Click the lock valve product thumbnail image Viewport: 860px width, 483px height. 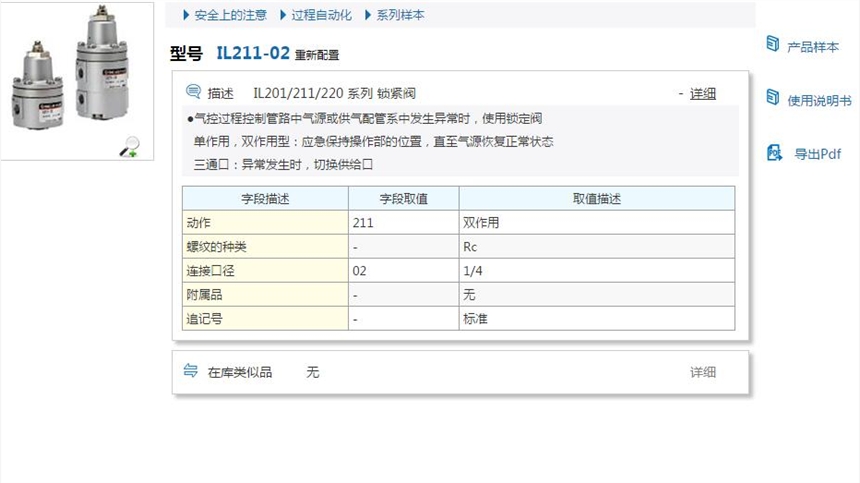click(73, 73)
